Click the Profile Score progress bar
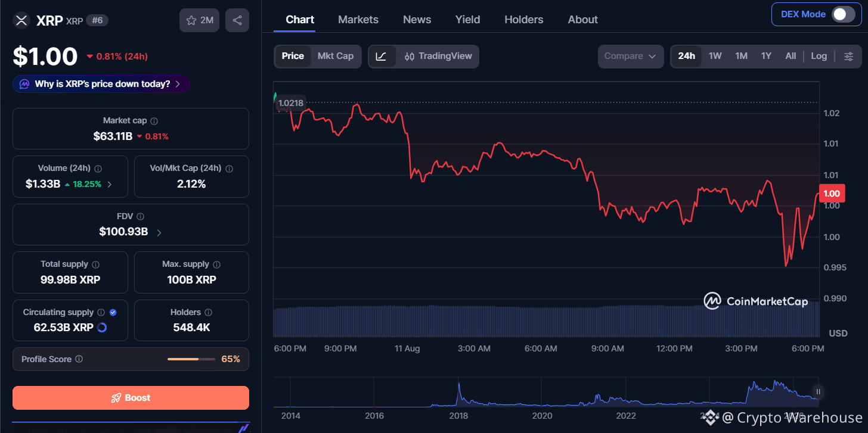868x433 pixels. click(x=191, y=359)
